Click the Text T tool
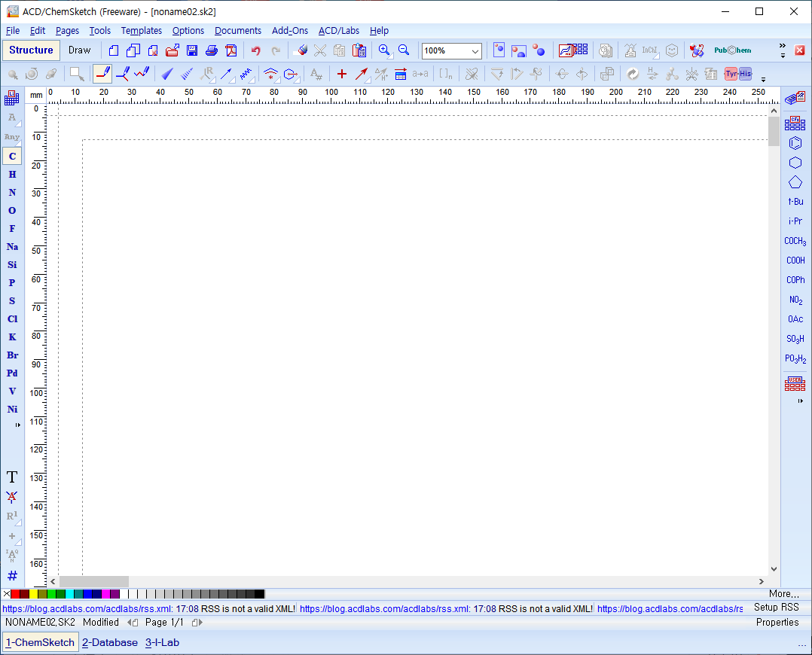 tap(12, 477)
